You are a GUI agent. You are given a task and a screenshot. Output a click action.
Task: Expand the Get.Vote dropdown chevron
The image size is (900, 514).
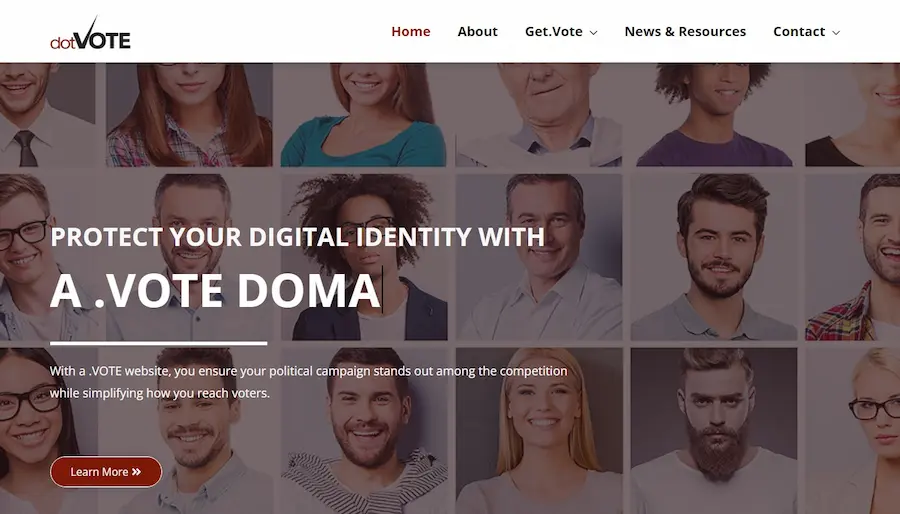593,33
